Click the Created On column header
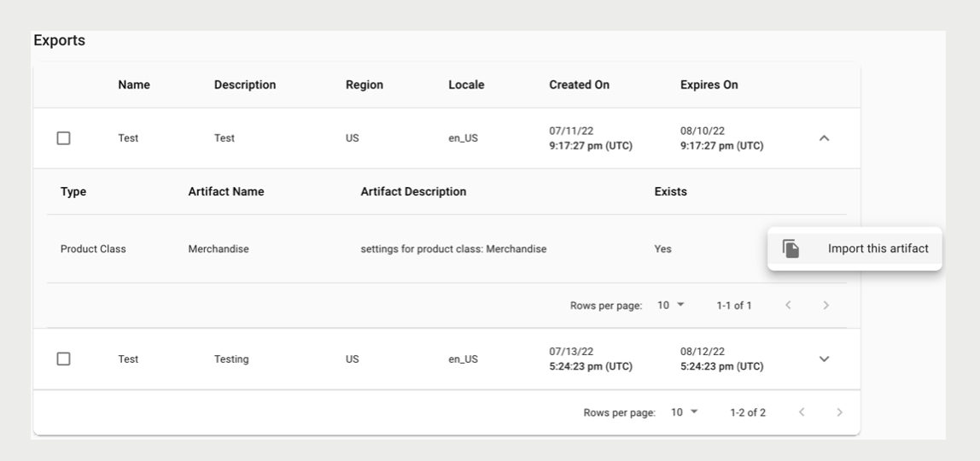This screenshot has height=461, width=980. [580, 85]
